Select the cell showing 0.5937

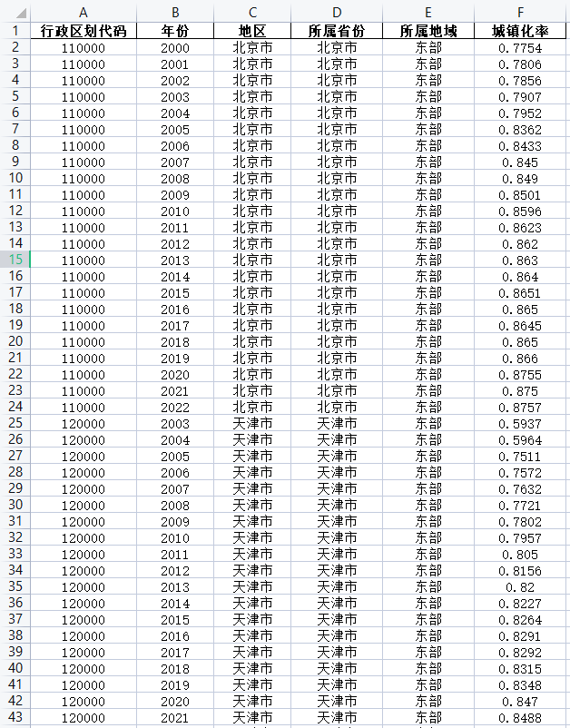tap(520, 423)
